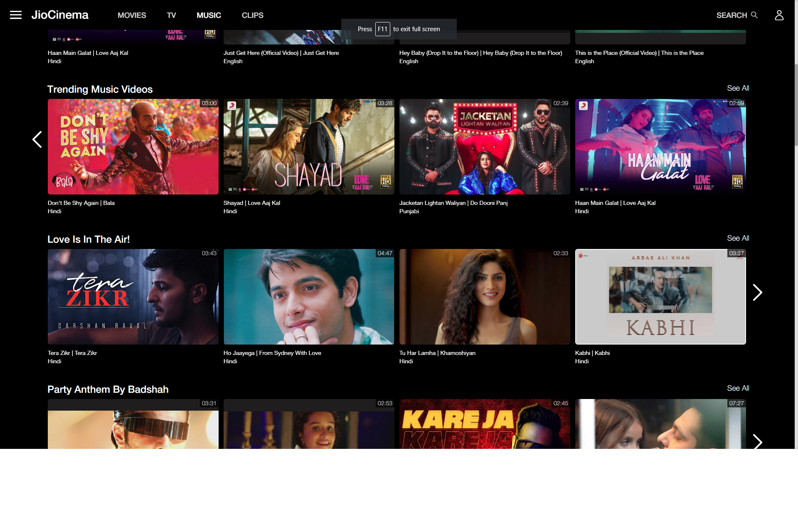Show next Love Is In The Air videos
Viewport: 798px width, 532px height.
click(757, 293)
